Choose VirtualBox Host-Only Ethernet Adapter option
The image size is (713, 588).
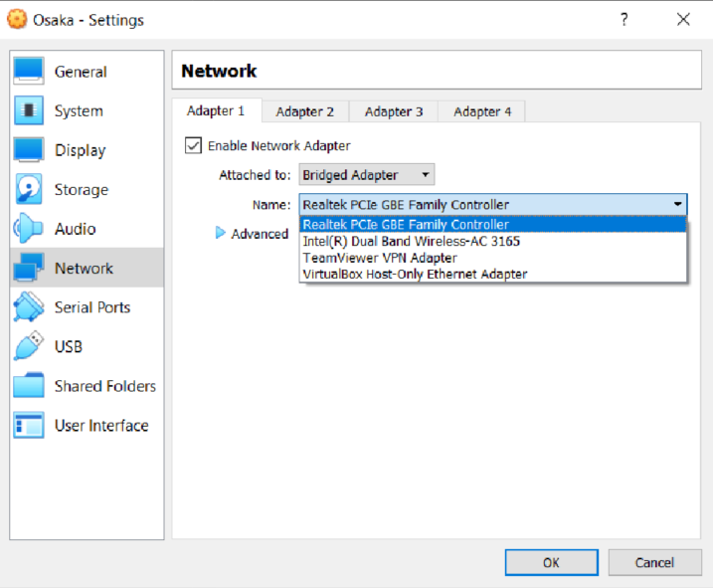click(493, 274)
